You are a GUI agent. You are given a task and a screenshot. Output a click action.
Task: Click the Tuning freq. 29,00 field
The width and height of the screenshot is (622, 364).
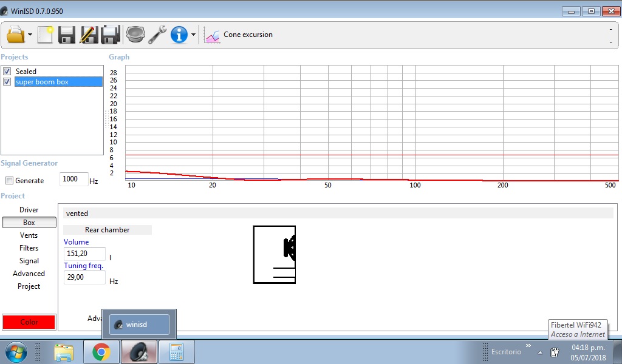pos(84,277)
